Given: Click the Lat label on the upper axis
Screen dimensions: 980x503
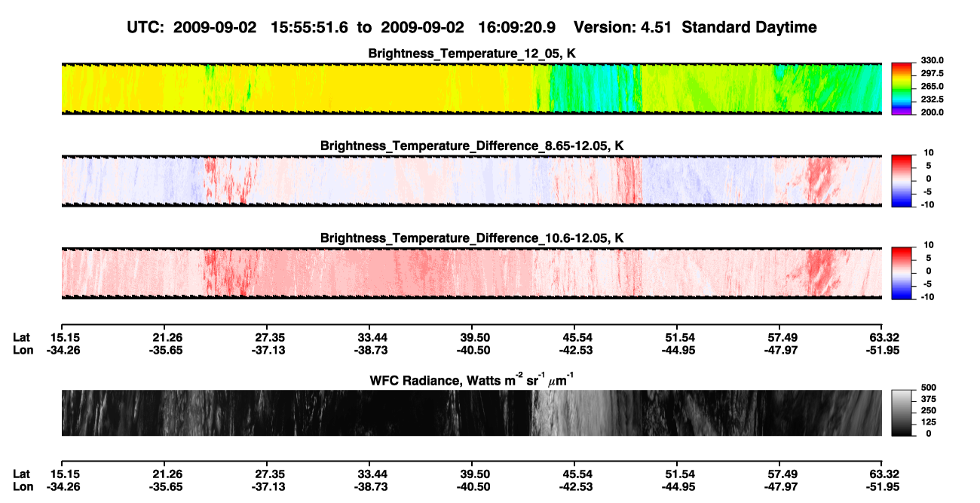Looking at the screenshot, I should tap(21, 337).
